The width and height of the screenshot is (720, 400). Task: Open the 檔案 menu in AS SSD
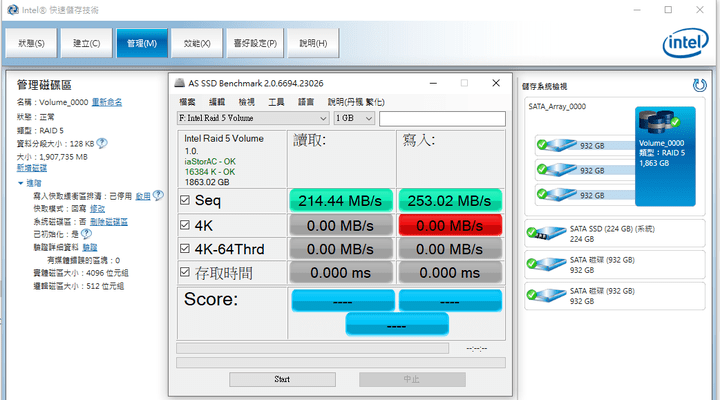[187, 102]
